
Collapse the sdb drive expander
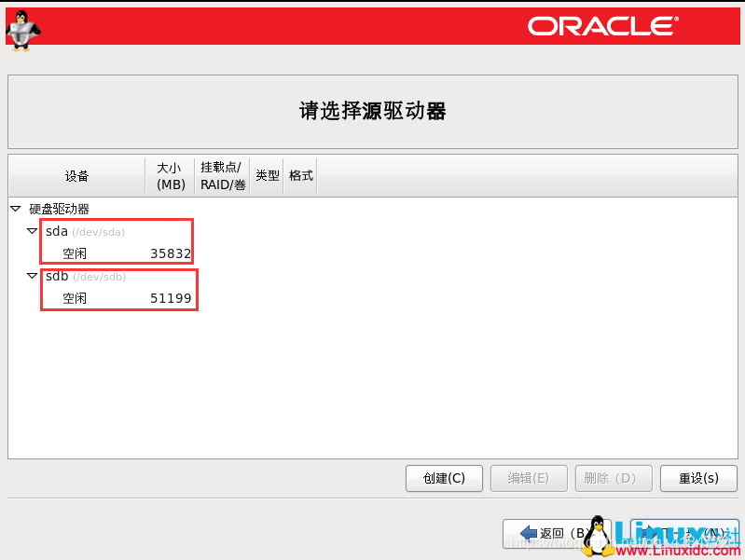pos(32,276)
